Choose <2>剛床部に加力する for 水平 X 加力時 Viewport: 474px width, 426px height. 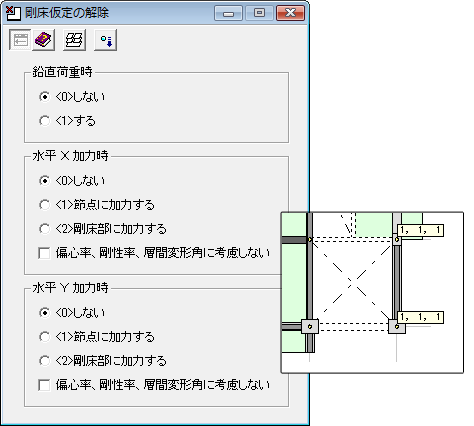tap(44, 229)
